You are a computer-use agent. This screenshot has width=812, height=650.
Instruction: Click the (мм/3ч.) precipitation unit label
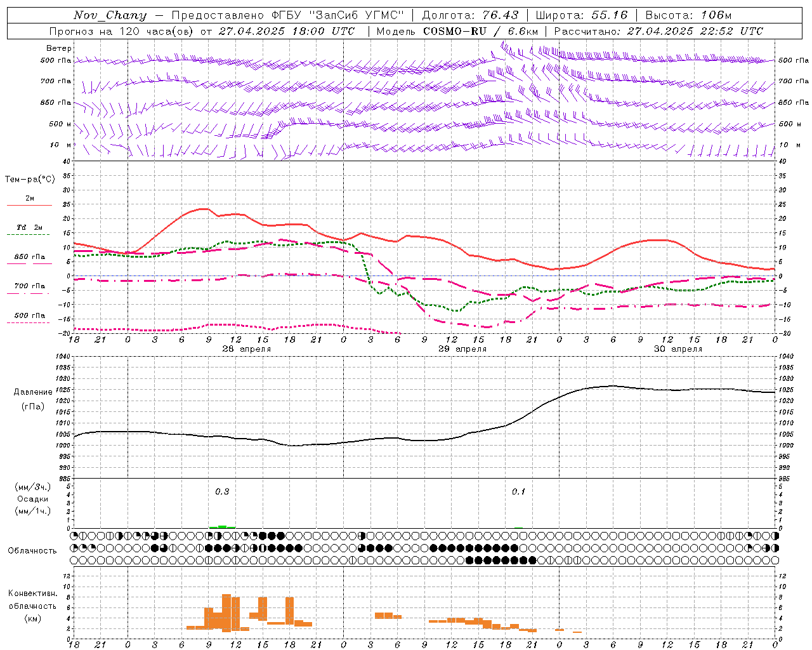[x=33, y=487]
